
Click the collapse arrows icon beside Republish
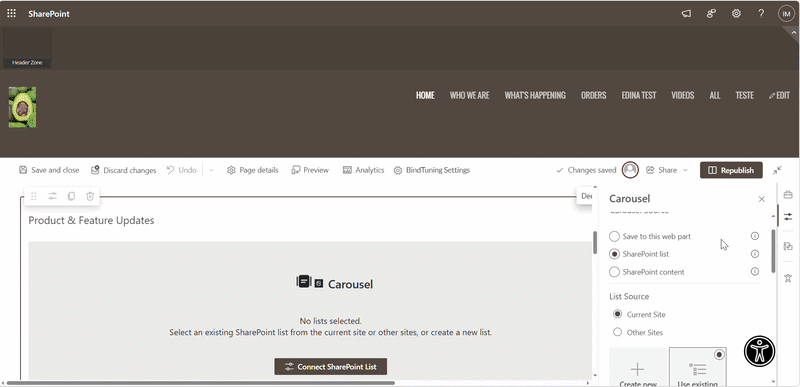click(777, 170)
